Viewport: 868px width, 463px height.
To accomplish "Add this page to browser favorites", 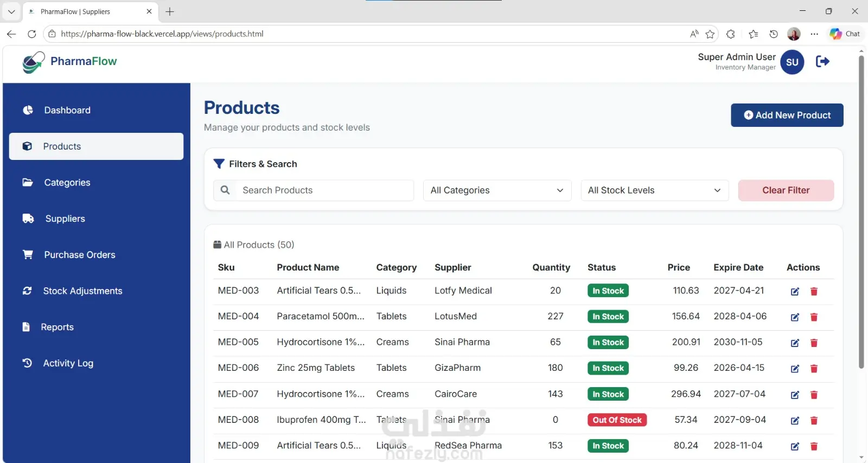I will click(x=710, y=34).
